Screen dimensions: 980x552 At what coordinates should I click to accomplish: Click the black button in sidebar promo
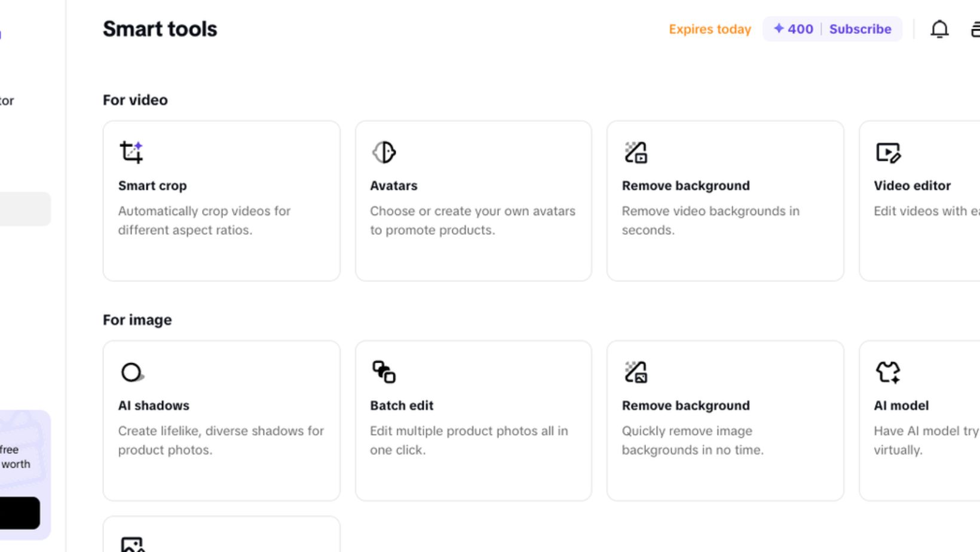point(19,513)
